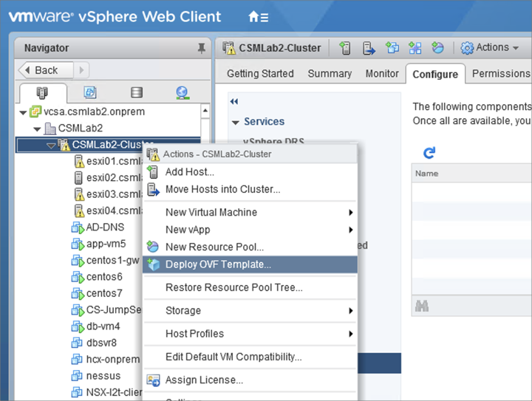Viewport: 532px width, 401px height.
Task: Expand the Storage submenu
Action: click(250, 310)
